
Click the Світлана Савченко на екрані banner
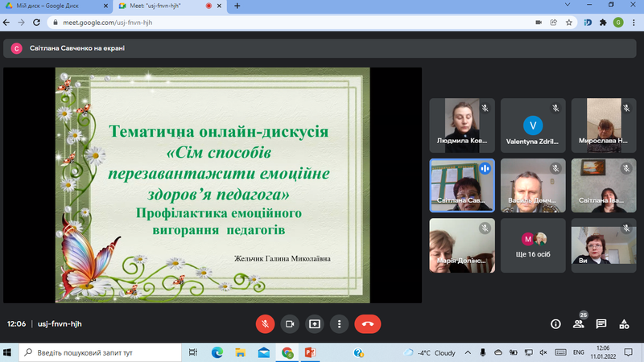click(x=320, y=48)
